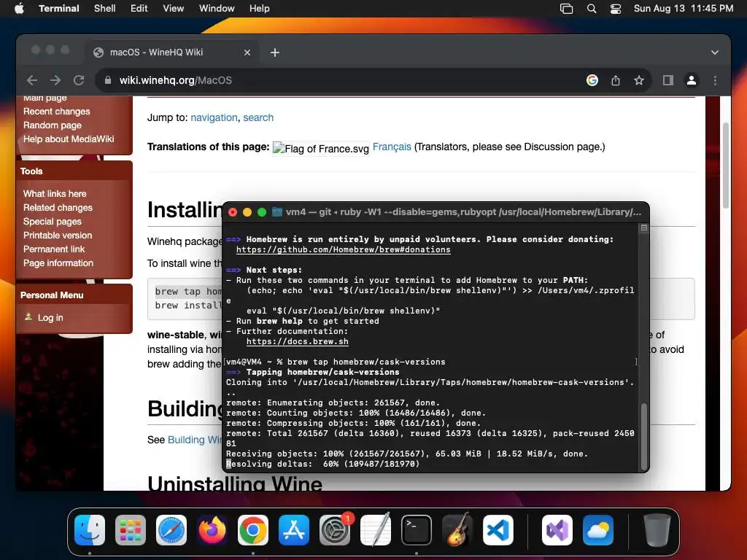Open Finder from the Dock
This screenshot has width=747, height=560.
tap(90, 530)
